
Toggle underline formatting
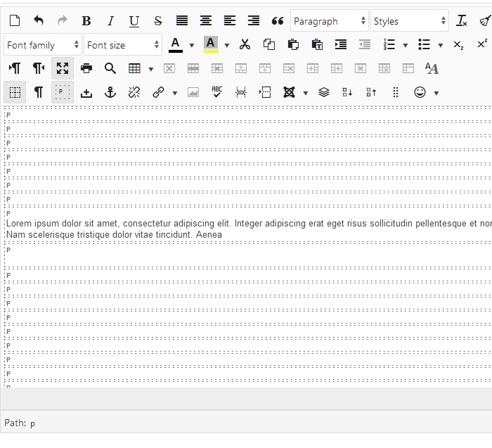[134, 21]
